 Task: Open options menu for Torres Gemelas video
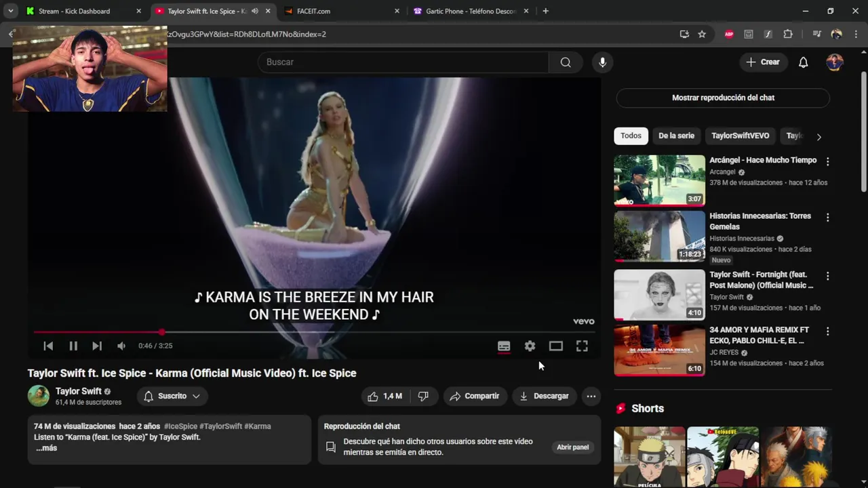(x=827, y=217)
